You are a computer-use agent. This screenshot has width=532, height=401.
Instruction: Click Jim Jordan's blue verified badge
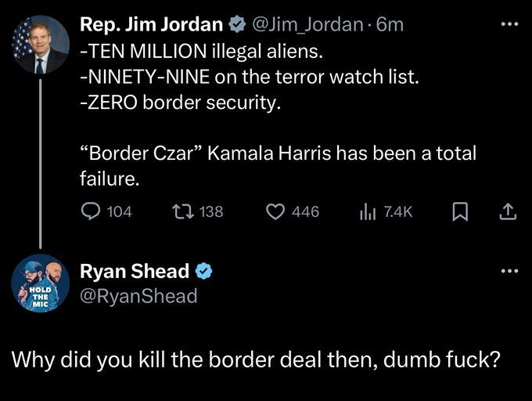237,24
